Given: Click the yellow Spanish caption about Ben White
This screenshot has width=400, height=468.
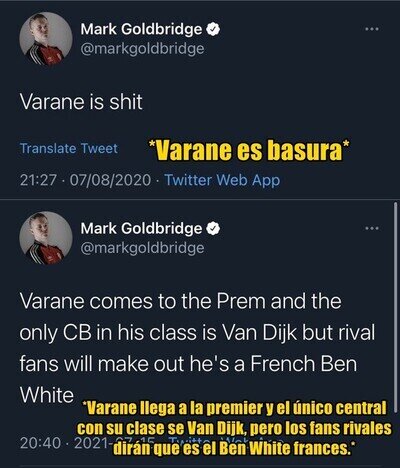Looking at the screenshot, I should tap(234, 429).
